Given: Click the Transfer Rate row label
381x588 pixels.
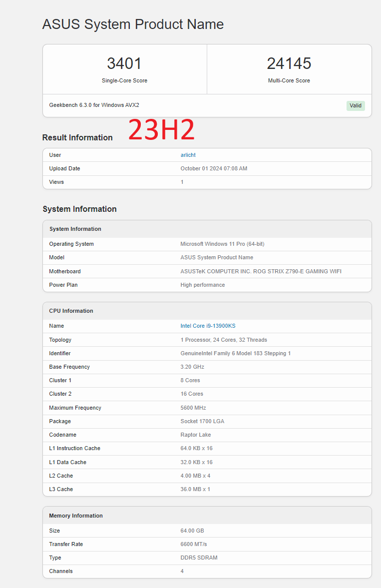Looking at the screenshot, I should tap(66, 544).
